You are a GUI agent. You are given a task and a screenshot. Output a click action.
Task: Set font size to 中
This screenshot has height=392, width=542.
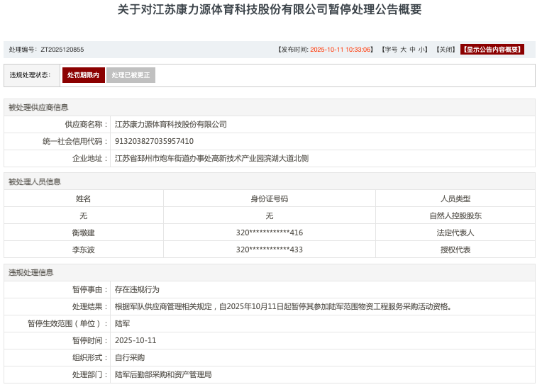click(x=412, y=50)
